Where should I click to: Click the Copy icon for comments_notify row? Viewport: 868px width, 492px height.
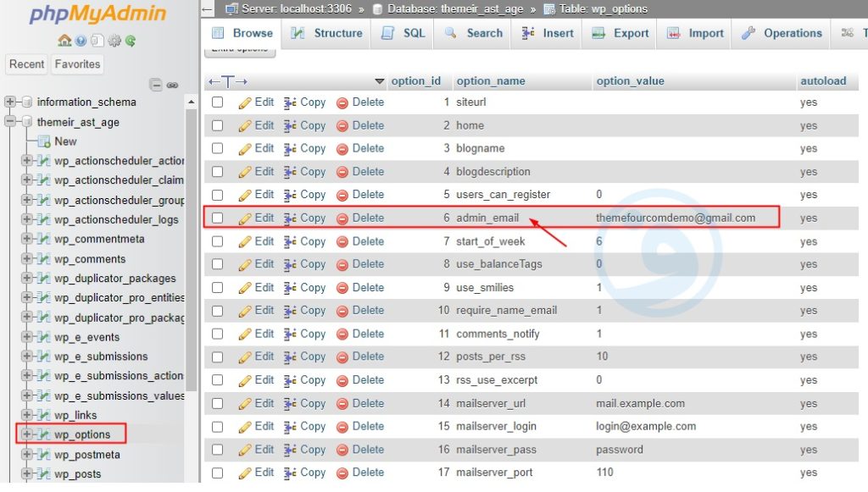point(290,334)
